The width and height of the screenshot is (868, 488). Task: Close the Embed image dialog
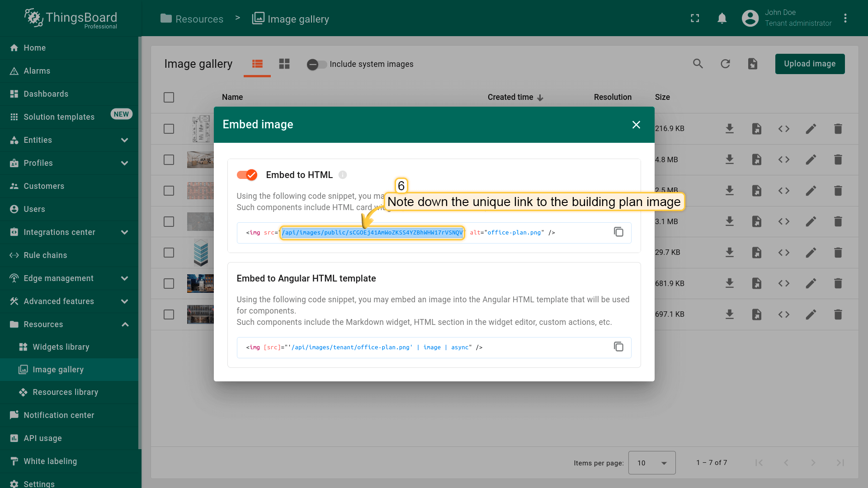[636, 125]
